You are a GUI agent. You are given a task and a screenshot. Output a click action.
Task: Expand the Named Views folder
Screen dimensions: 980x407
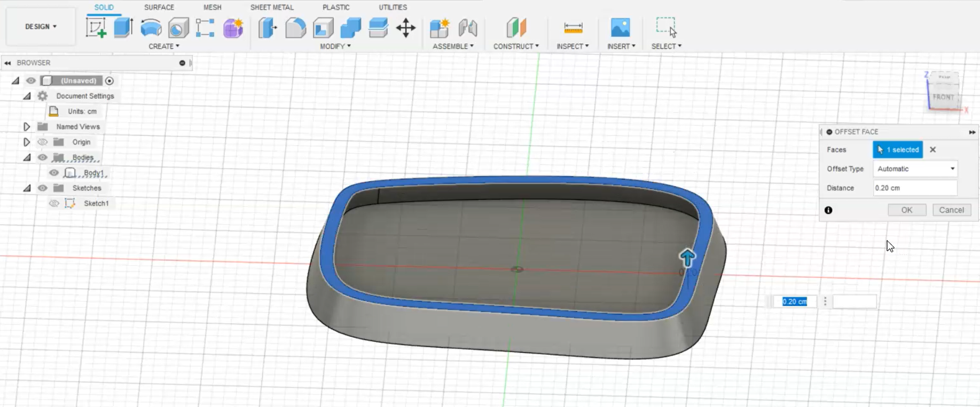coord(26,127)
